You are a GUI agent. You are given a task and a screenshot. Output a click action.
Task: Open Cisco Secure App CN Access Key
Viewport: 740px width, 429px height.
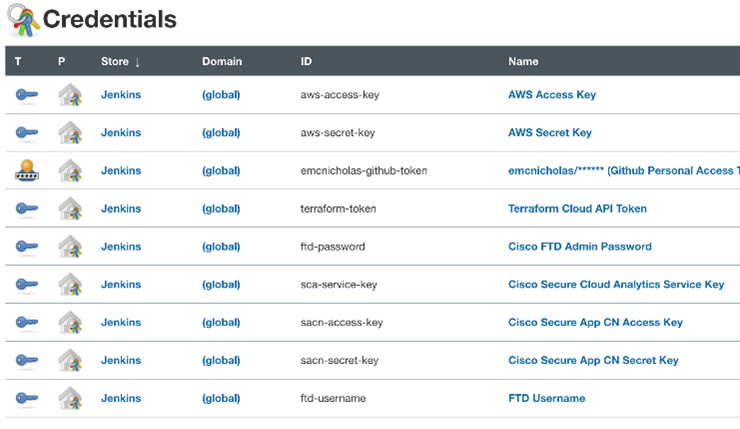point(595,322)
